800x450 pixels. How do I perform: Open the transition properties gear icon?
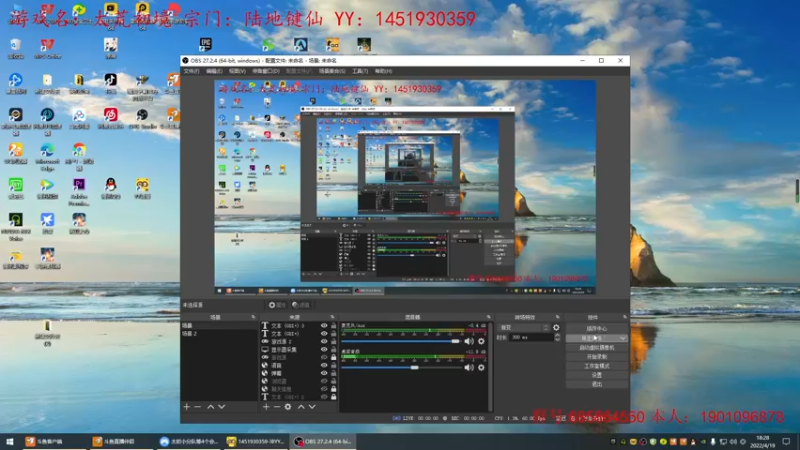point(556,328)
